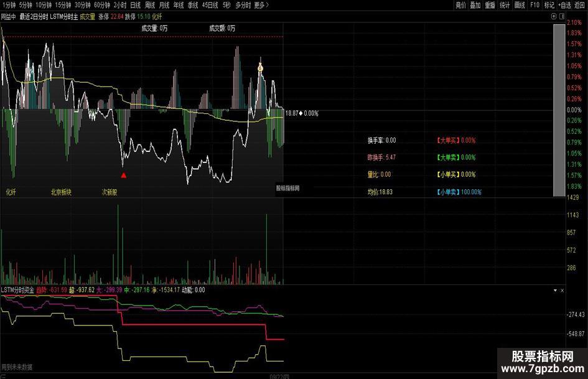Switch to the 30分钟 period tab
Viewport: 588px width, 379px height.
(x=83, y=5)
